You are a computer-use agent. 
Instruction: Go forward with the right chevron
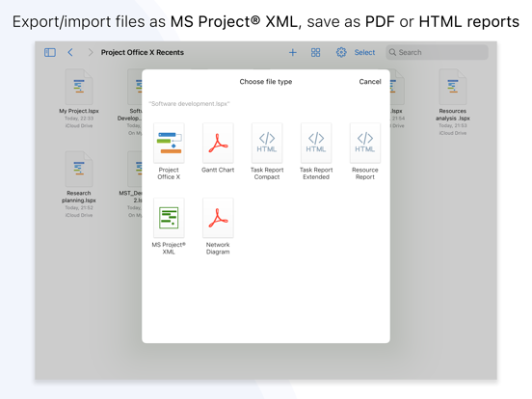coord(91,52)
